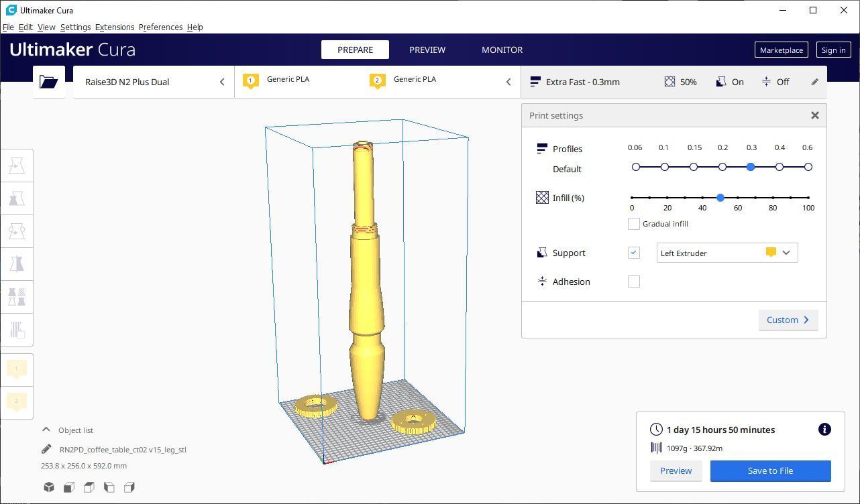Click the Extra Fast profile layer icon
The image size is (860, 504).
click(535, 82)
